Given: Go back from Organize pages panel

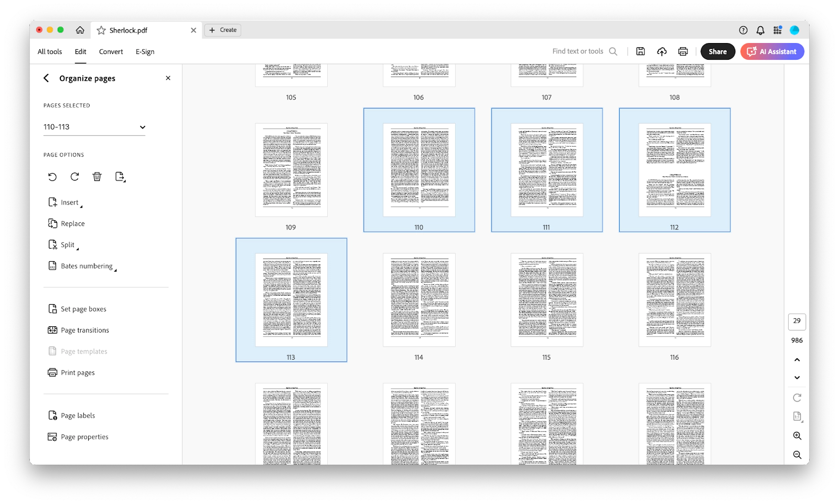Looking at the screenshot, I should [x=46, y=78].
